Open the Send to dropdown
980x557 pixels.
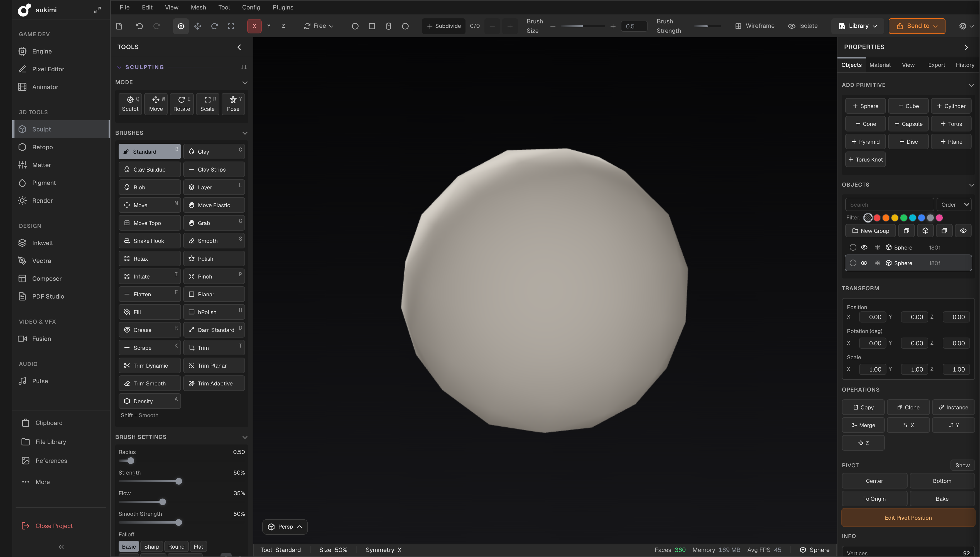coord(917,26)
